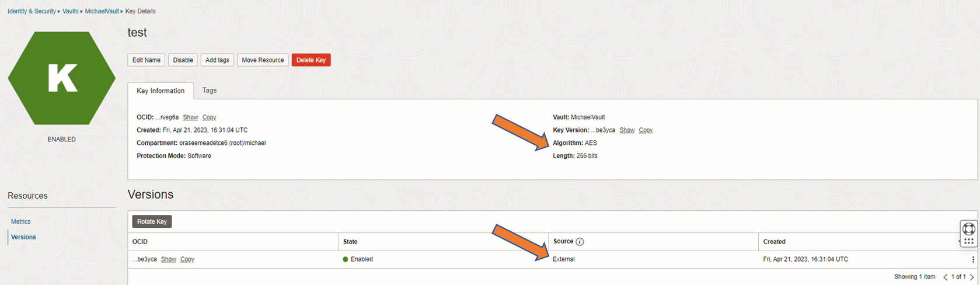Disable the key using Disable button
This screenshot has width=980, height=285.
(183, 60)
